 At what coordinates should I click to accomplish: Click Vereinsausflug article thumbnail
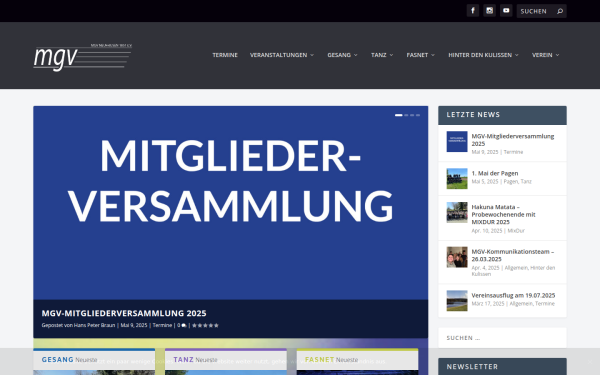point(457,301)
